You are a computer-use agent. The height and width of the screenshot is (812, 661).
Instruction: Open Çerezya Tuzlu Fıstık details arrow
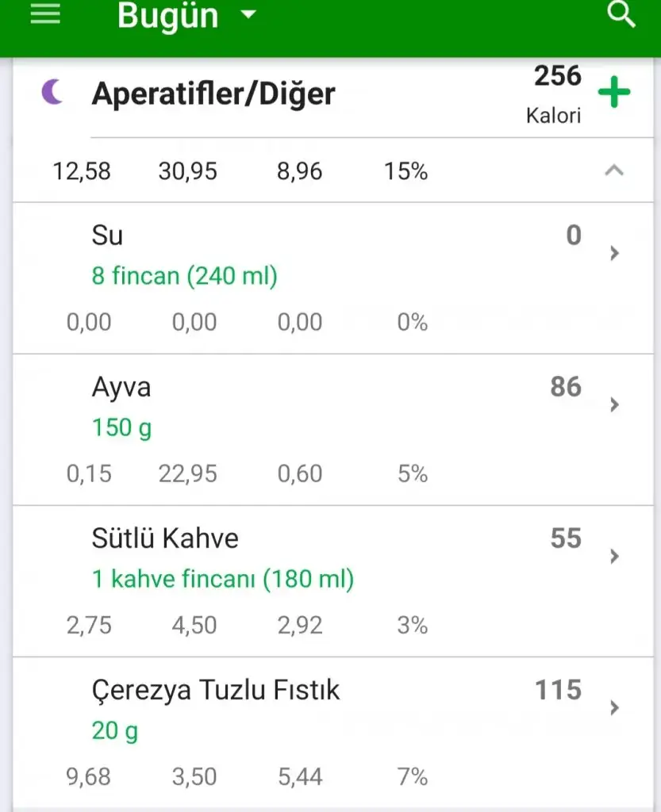[614, 707]
